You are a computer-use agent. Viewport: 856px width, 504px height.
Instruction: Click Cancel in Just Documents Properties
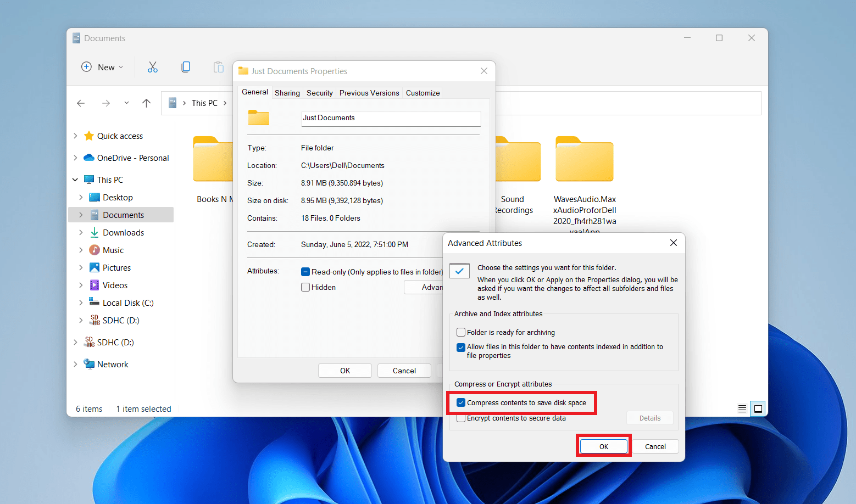click(x=404, y=371)
